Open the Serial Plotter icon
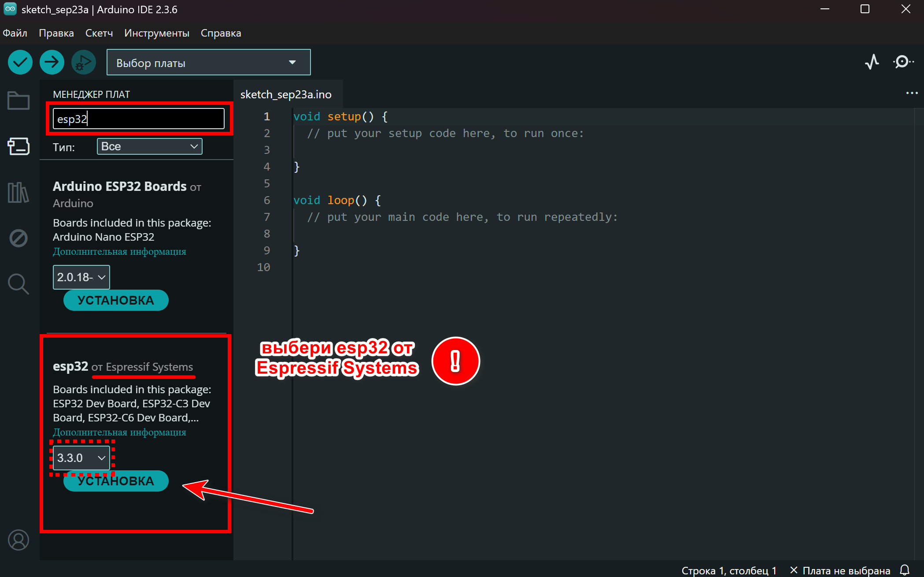The height and width of the screenshot is (577, 924). (872, 62)
